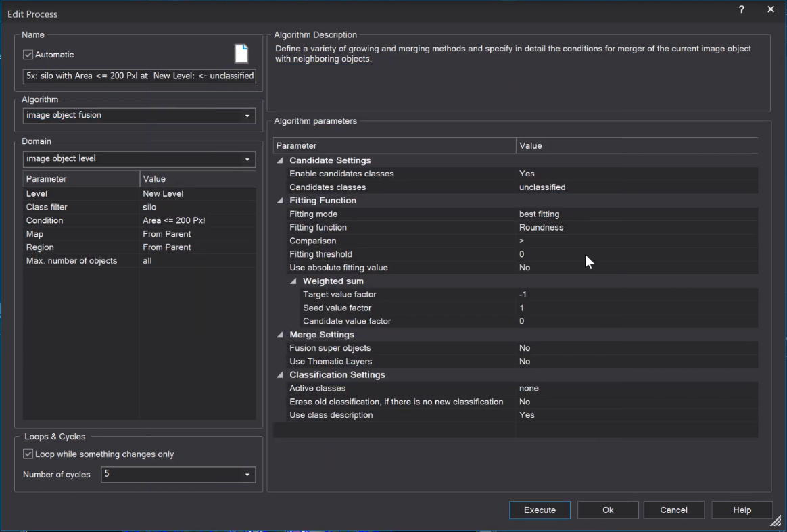Collapse the Candidate Settings group
The height and width of the screenshot is (532, 787).
280,161
